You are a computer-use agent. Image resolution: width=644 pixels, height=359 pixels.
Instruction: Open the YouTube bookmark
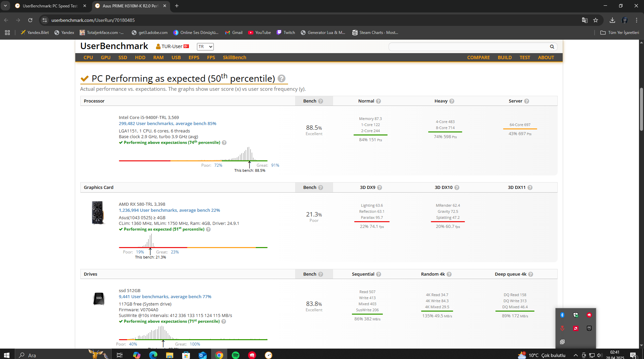[259, 33]
